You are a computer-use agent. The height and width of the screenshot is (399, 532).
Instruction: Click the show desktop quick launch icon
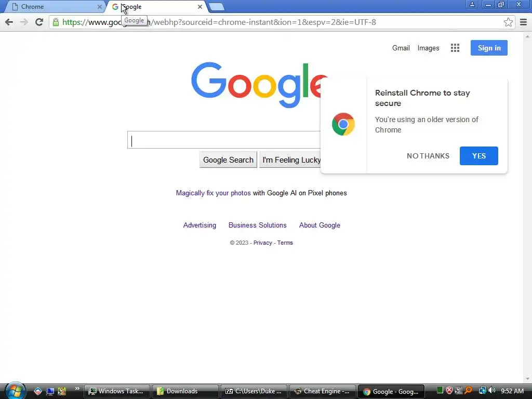[50, 391]
